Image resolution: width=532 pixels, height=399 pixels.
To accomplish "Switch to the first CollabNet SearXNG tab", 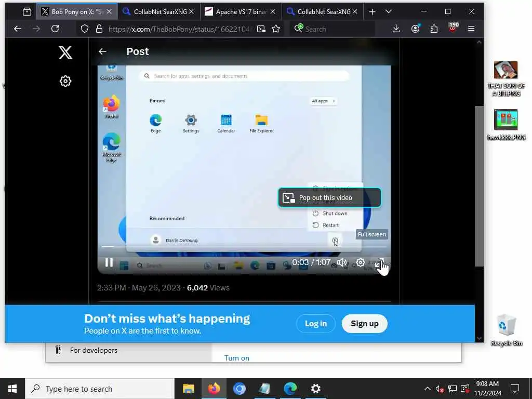I will click(x=158, y=12).
